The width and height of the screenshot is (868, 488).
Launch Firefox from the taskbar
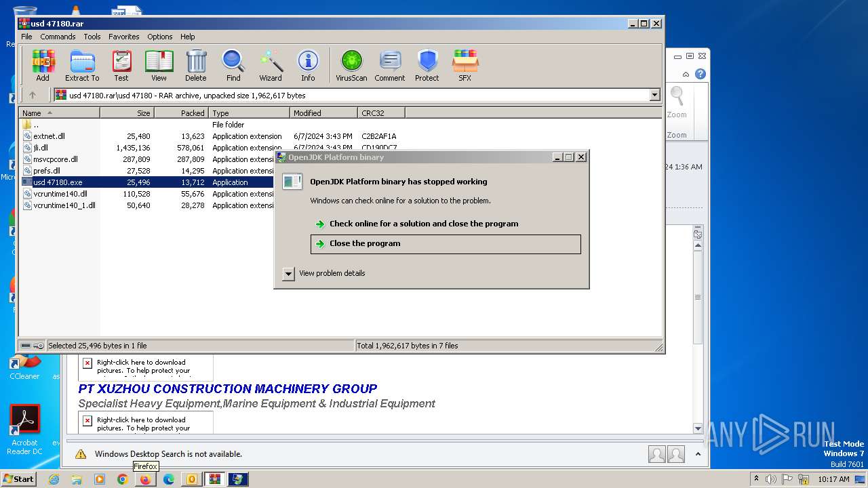point(145,479)
